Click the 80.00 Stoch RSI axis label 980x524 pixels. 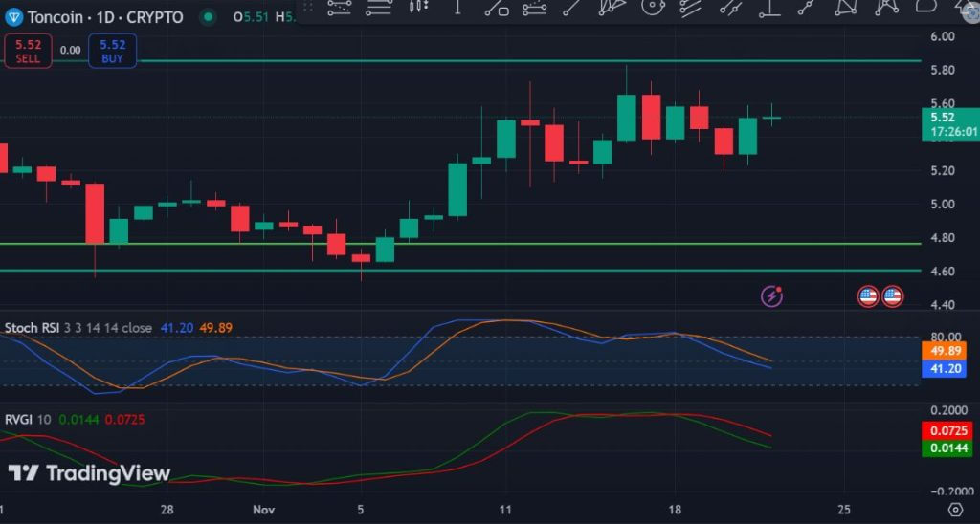tap(945, 338)
